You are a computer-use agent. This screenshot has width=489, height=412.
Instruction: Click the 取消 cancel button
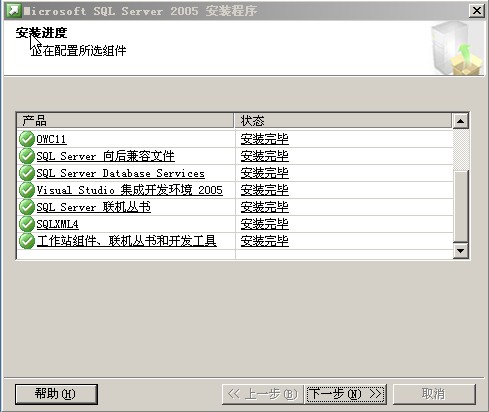[x=434, y=394]
